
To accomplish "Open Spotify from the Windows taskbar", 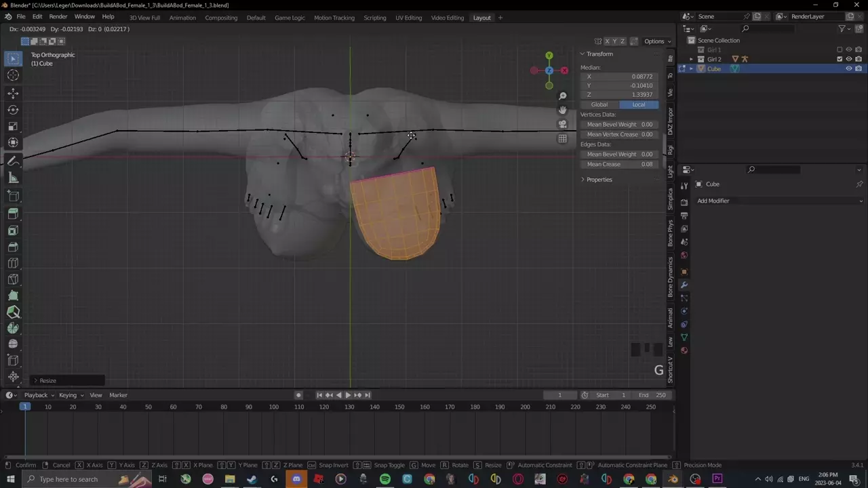I will pos(385,479).
